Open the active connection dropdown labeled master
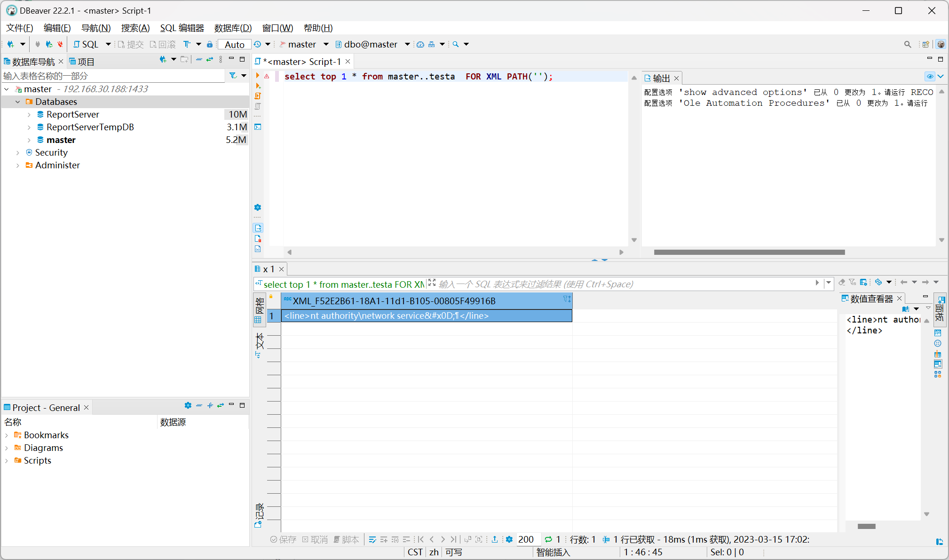Image resolution: width=949 pixels, height=560 pixels. click(303, 44)
